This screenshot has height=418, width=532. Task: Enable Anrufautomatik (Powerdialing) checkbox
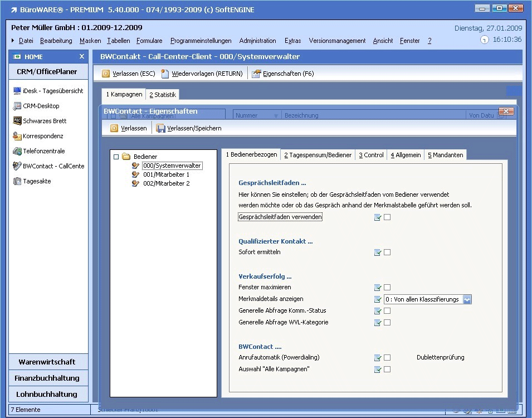coord(387,358)
